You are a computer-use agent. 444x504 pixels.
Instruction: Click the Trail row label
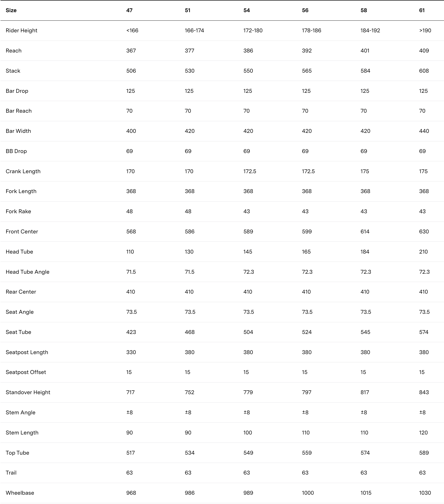coord(11,473)
